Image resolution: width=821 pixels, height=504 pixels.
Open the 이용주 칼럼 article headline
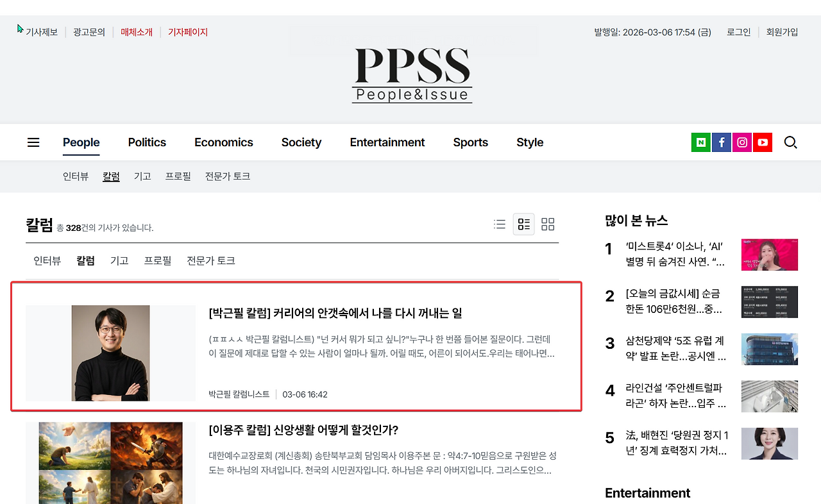[303, 430]
